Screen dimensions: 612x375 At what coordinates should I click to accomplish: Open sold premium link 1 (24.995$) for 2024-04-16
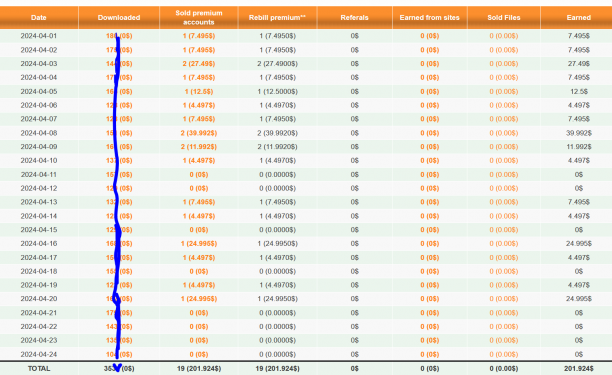[x=199, y=243]
